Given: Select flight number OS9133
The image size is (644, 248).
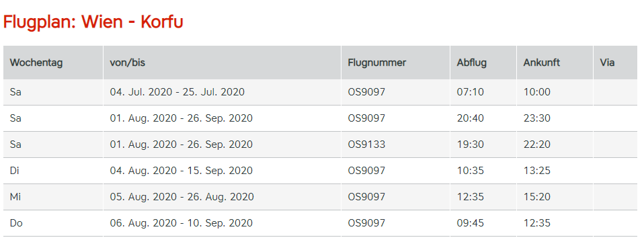Looking at the screenshot, I should [x=367, y=144].
